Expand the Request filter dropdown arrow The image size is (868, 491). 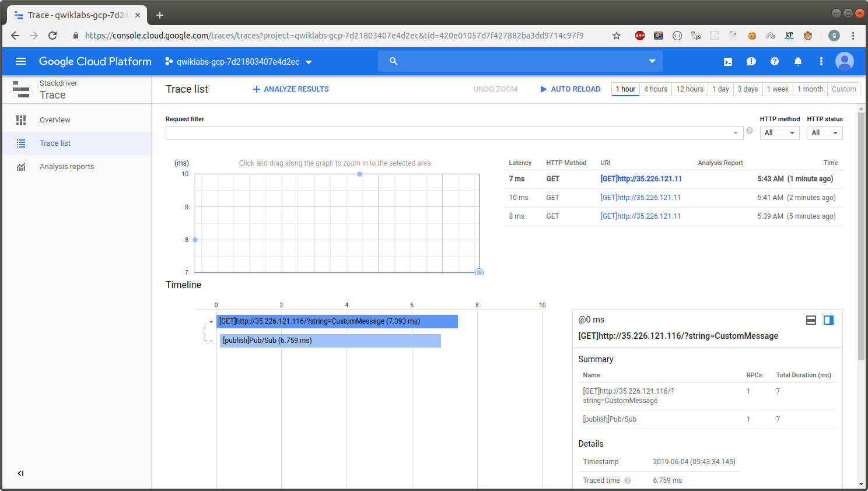point(736,133)
